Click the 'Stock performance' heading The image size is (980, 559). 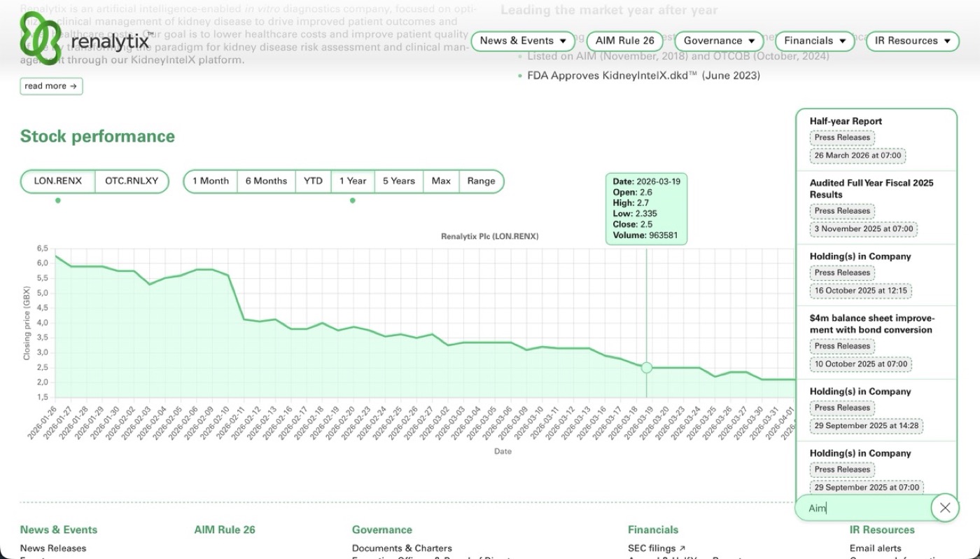97,137
